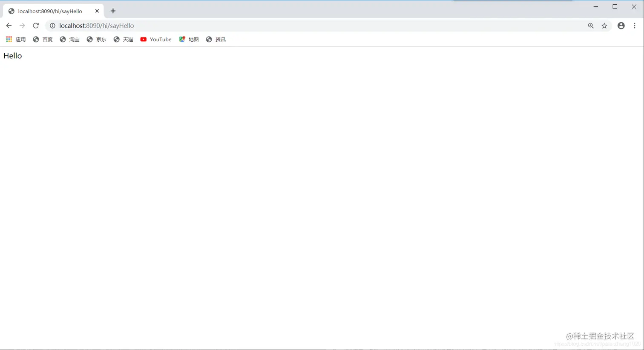
Task: Open the 天猫 bookmark
Action: 123,39
